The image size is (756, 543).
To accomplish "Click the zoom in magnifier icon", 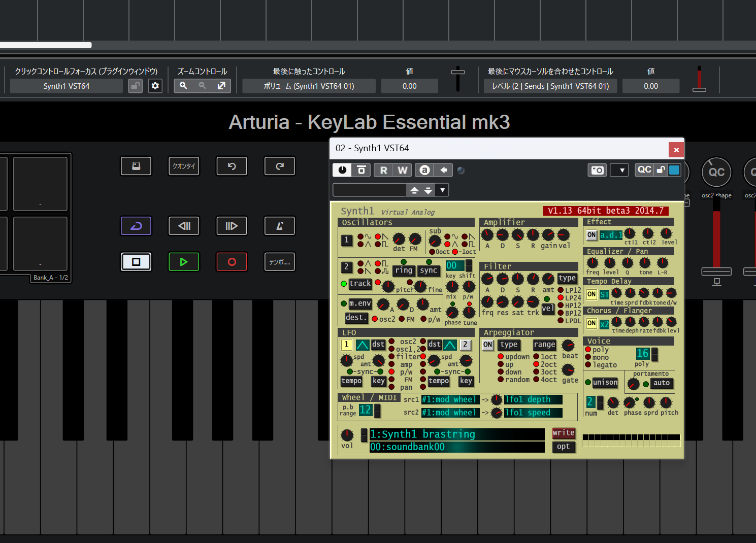I will pos(184,86).
